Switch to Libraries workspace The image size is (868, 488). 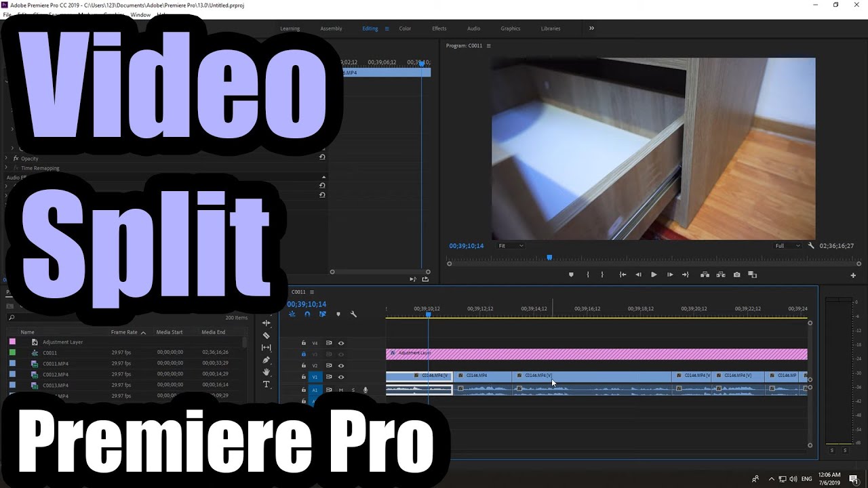tap(551, 28)
